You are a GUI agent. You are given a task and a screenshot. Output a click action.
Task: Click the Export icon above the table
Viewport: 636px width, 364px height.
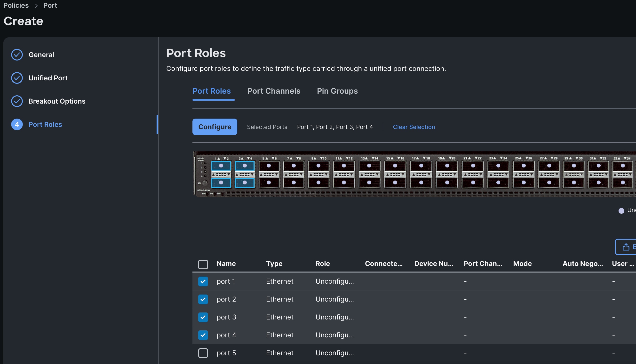[626, 247]
